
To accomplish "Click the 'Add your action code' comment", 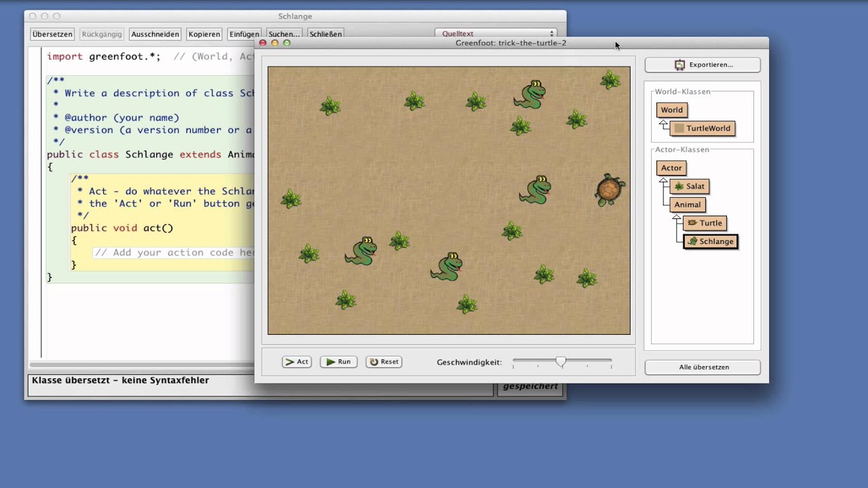I will point(174,252).
